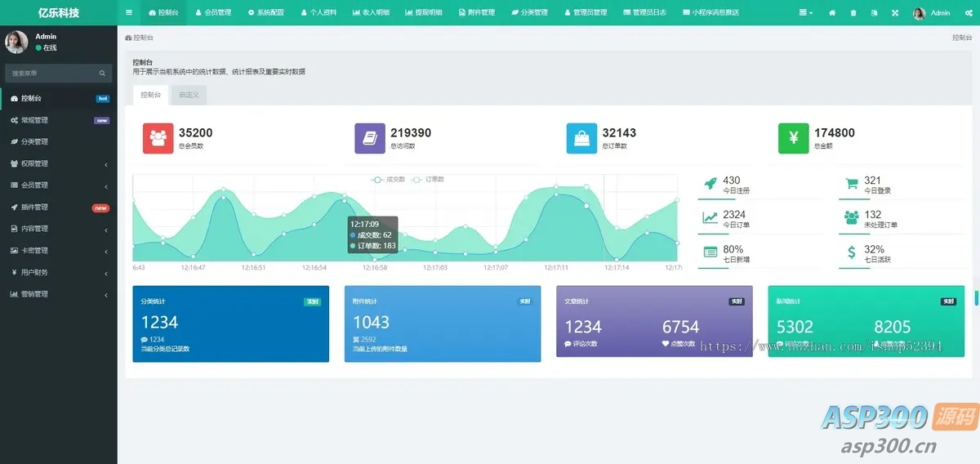
Task: Click the red total members icon
Action: point(158,138)
